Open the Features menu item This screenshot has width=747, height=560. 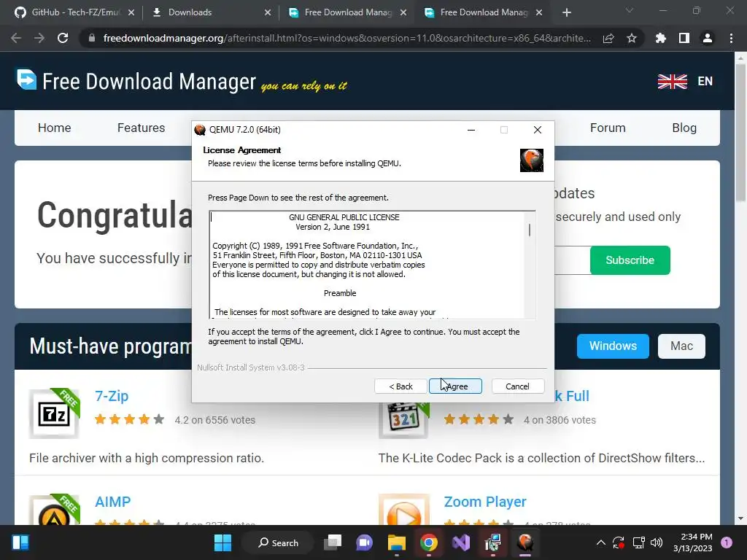(x=141, y=128)
